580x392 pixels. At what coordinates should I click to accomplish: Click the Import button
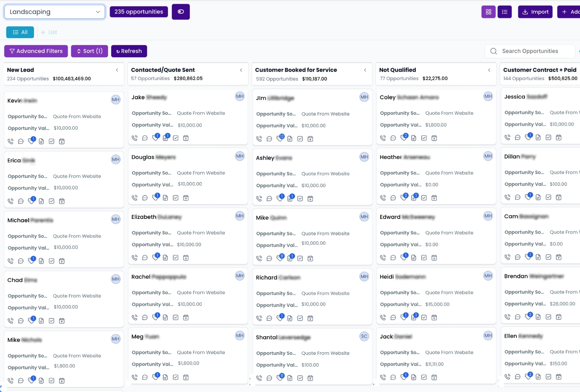(535, 12)
